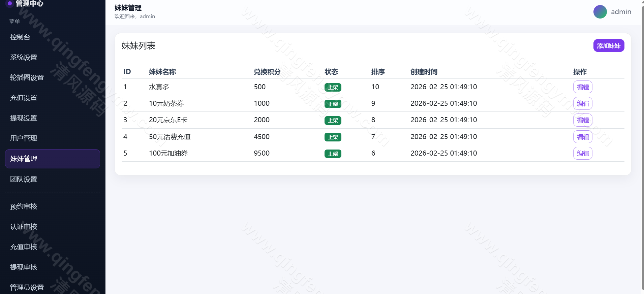Click 上架 badge for 50元话费充值
Screen dimensions: 644x294
333,137
